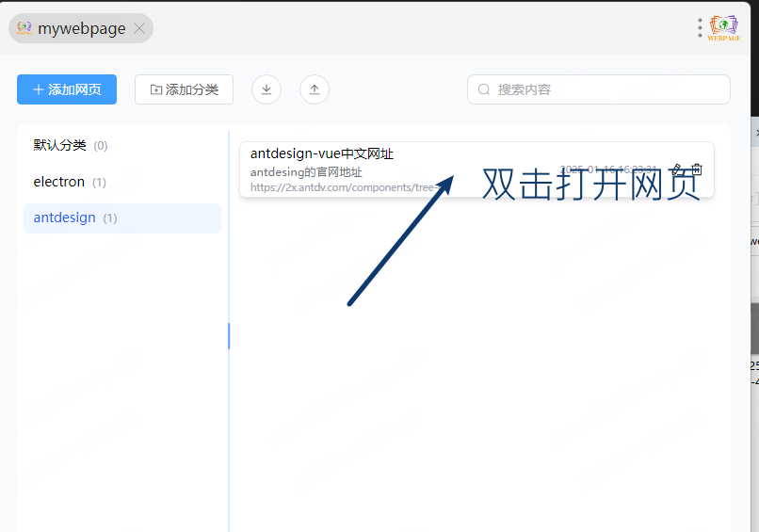The image size is (759, 532).
Task: Click the folder icon in 添加分类
Action: pos(156,89)
